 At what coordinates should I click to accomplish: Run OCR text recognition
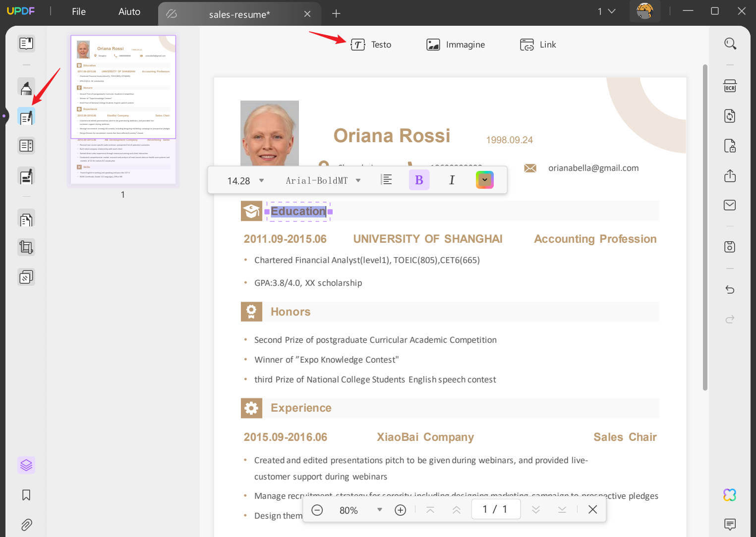point(730,86)
